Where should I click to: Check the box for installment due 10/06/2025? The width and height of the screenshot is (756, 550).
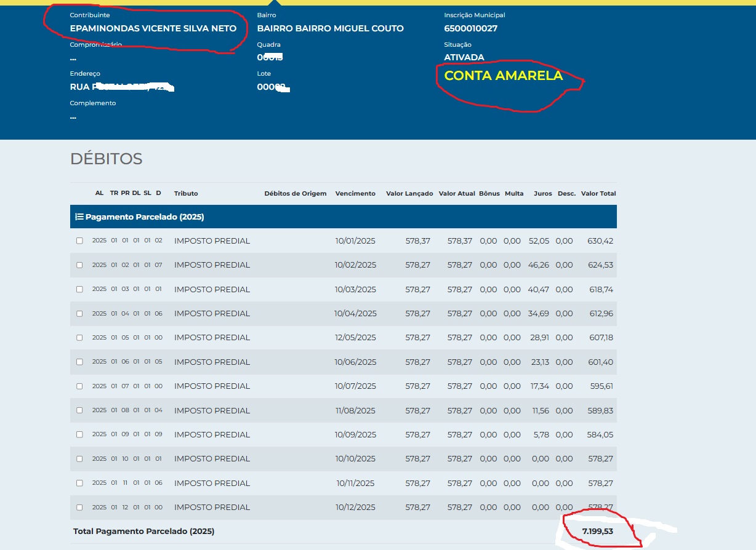(x=79, y=362)
